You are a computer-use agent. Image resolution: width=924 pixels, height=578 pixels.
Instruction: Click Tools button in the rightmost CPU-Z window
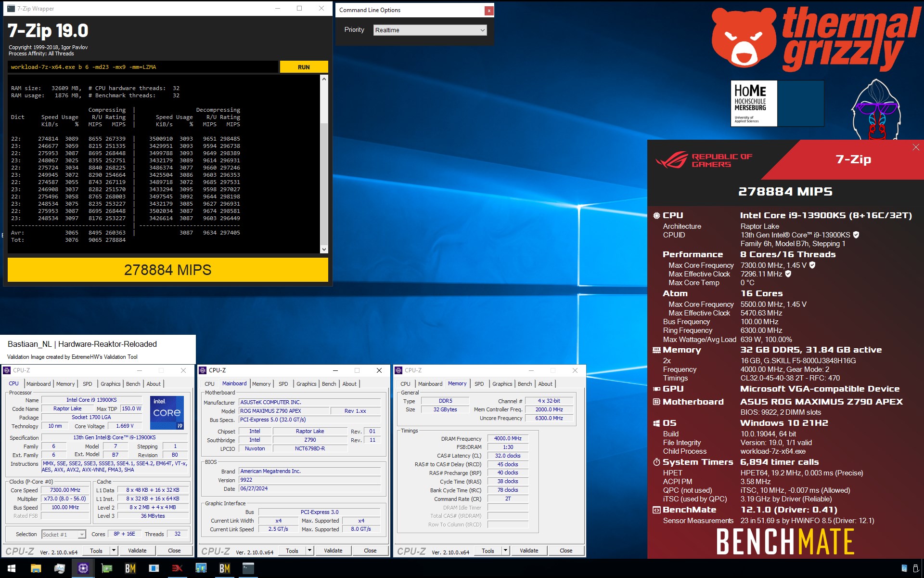(x=488, y=550)
